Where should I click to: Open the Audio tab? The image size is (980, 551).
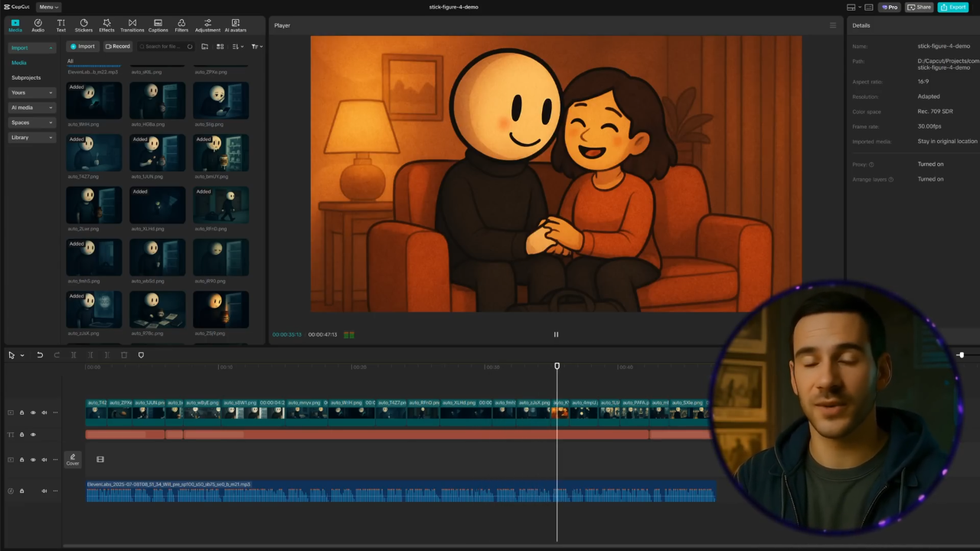pos(38,25)
